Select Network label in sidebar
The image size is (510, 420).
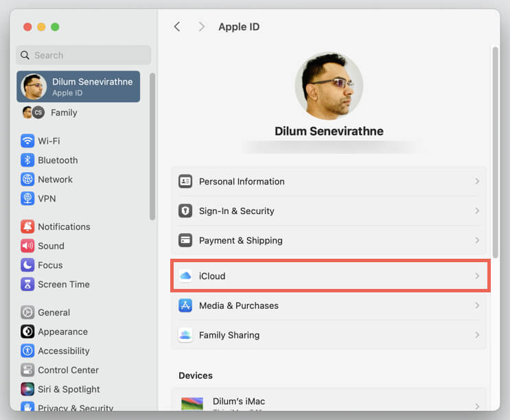tap(56, 179)
